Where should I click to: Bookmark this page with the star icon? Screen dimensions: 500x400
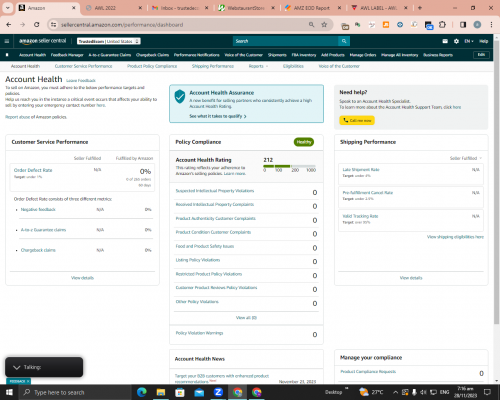tap(324, 25)
